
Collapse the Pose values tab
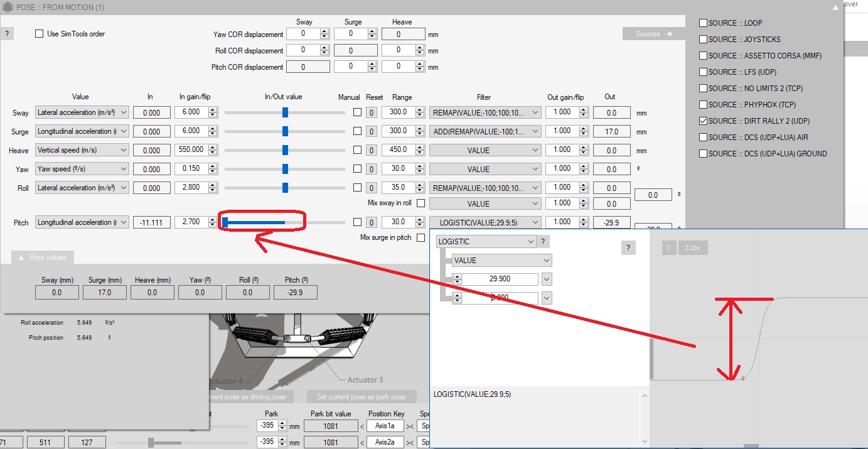[42, 257]
